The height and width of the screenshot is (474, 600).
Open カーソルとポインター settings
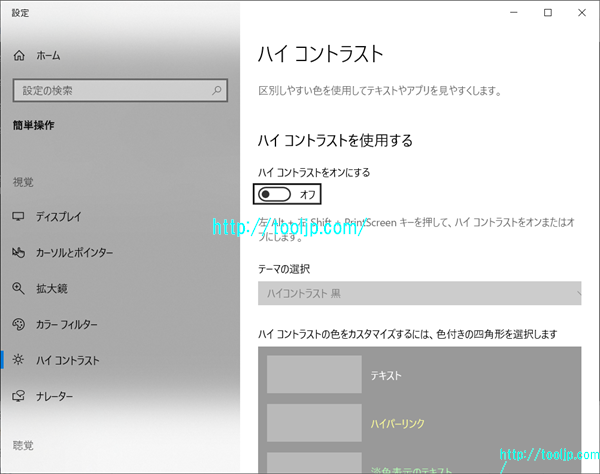coord(74,252)
